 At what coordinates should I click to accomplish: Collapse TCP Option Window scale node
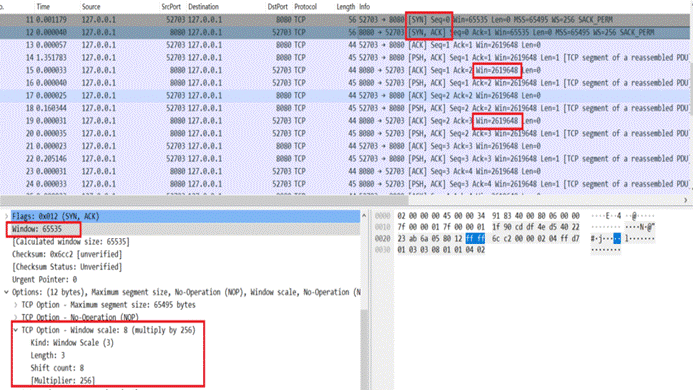click(16, 330)
